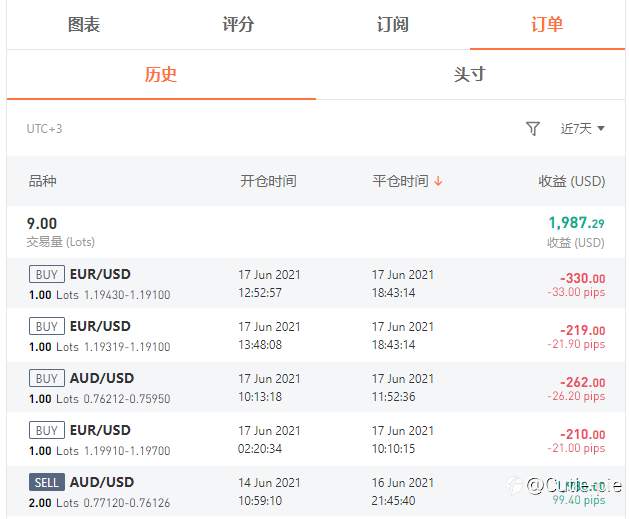
Task: Select EUR/USD symbol opened at 02:20:34
Action: pyautogui.click(x=100, y=430)
